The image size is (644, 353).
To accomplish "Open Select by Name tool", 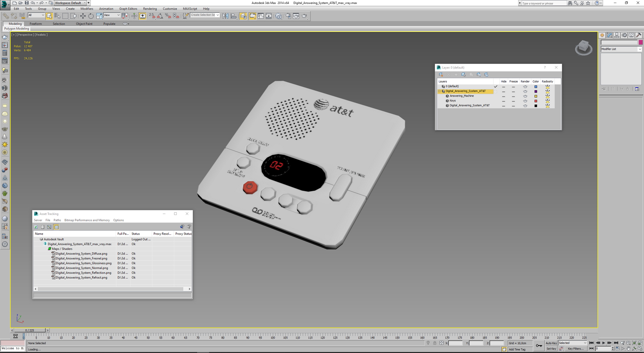I will [x=57, y=16].
